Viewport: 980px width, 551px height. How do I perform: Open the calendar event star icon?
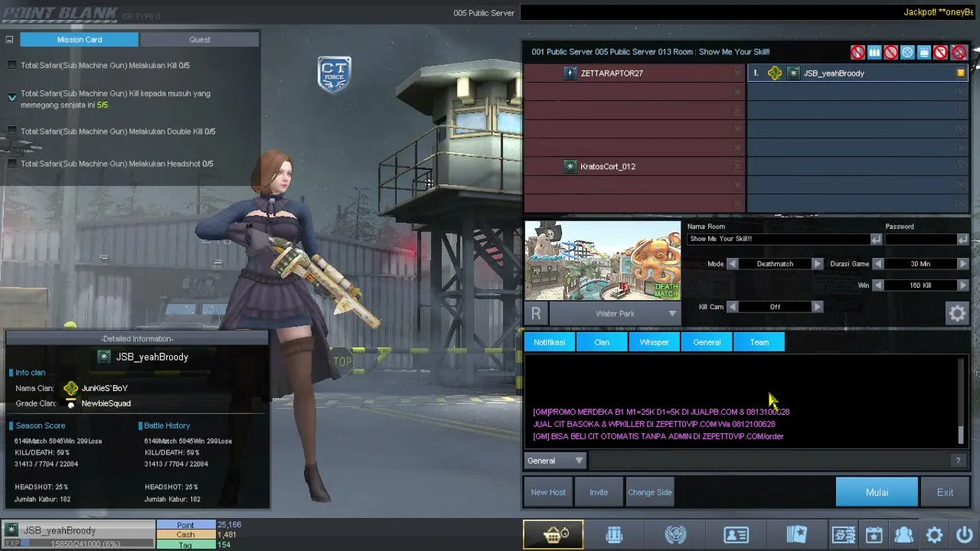(x=874, y=535)
